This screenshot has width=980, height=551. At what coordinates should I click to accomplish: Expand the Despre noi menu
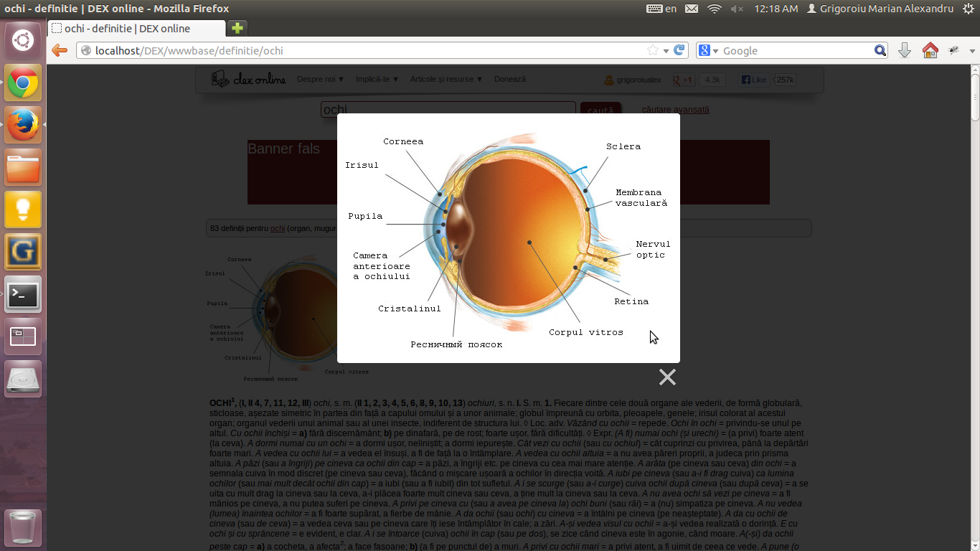321,79
